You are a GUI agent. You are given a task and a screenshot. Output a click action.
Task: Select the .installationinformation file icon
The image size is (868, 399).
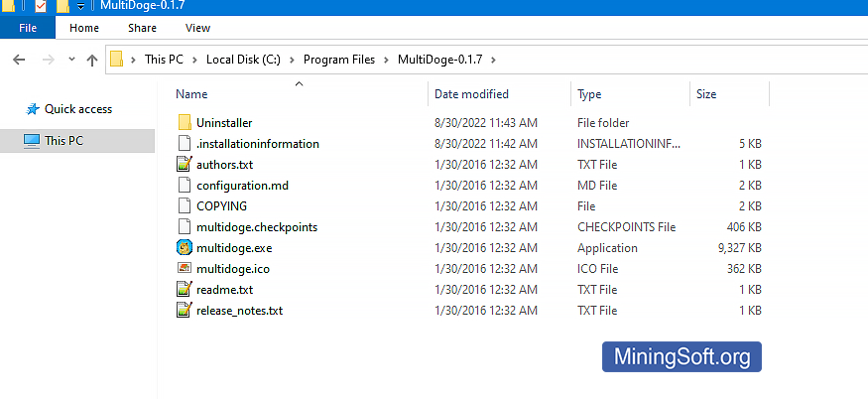click(185, 144)
